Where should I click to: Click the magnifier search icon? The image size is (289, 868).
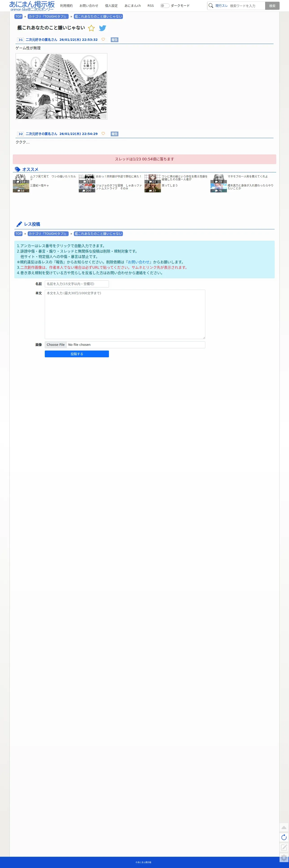211,6
